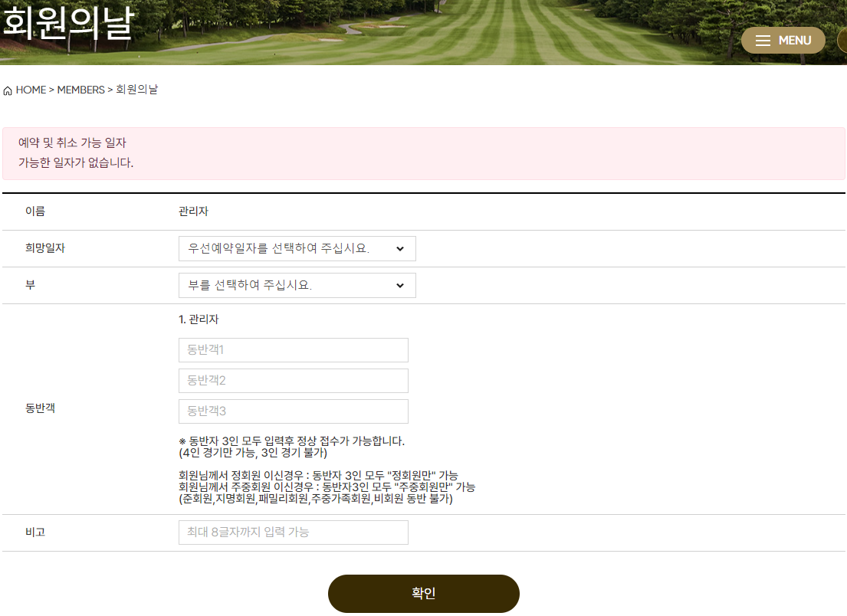The width and height of the screenshot is (847, 616).
Task: Click the pink 예약 및 취소 가능 일자 notice
Action: click(423, 153)
